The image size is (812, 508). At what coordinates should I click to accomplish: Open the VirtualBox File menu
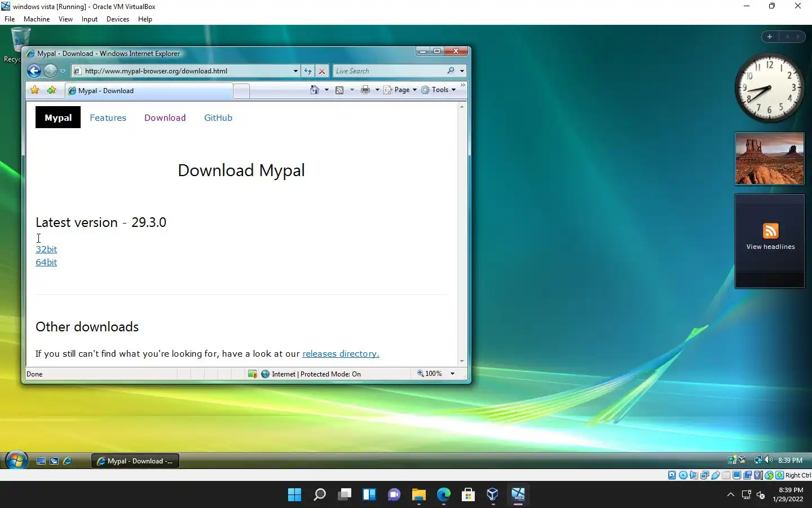(10, 19)
